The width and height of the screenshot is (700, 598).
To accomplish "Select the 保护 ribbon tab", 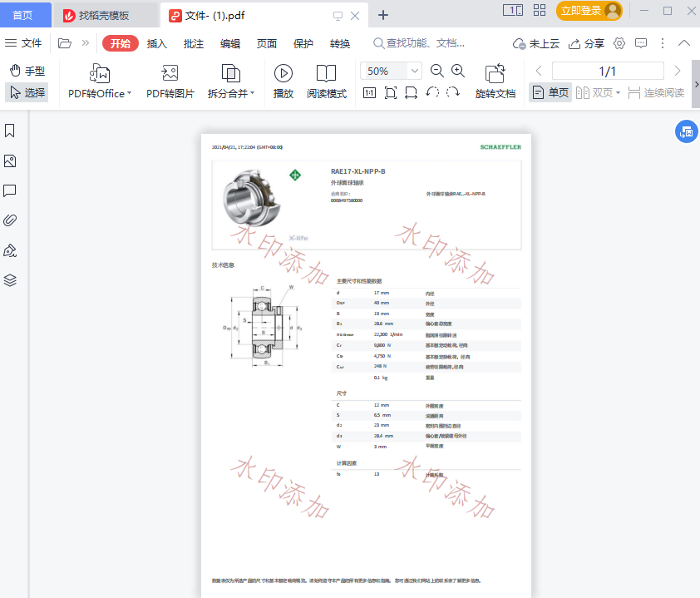I will [x=303, y=43].
